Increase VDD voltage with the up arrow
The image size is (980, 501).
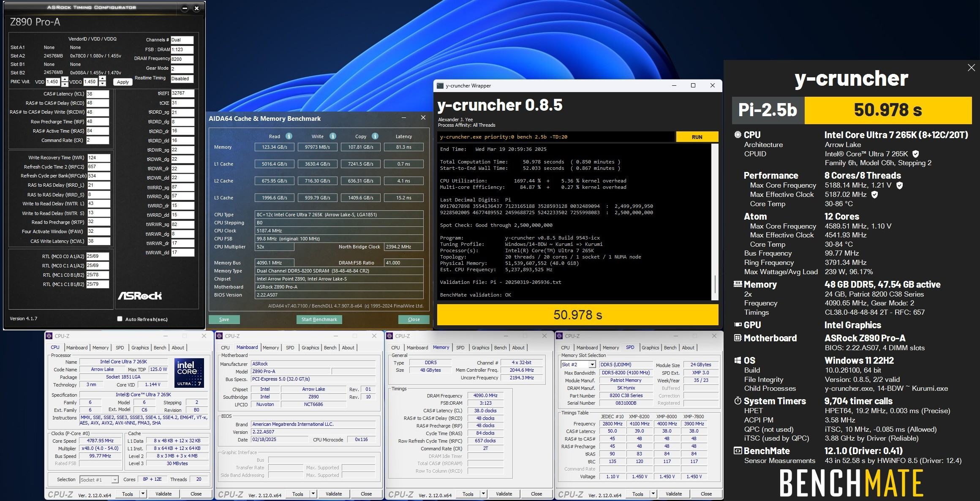pyautogui.click(x=65, y=79)
